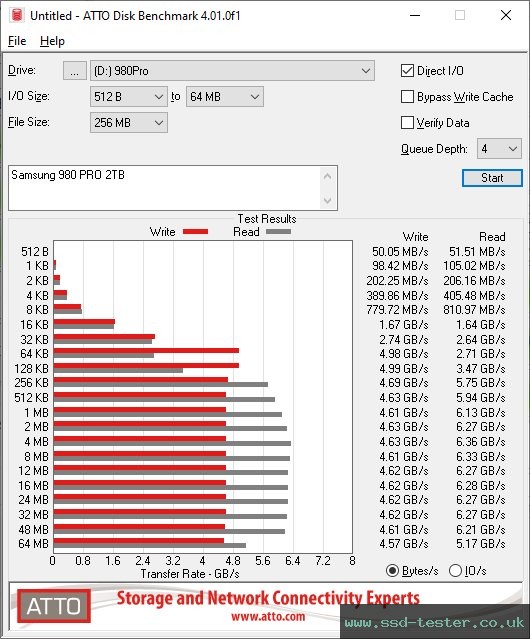Click the gray Read legend swatch
530x639 pixels.
coord(278,231)
